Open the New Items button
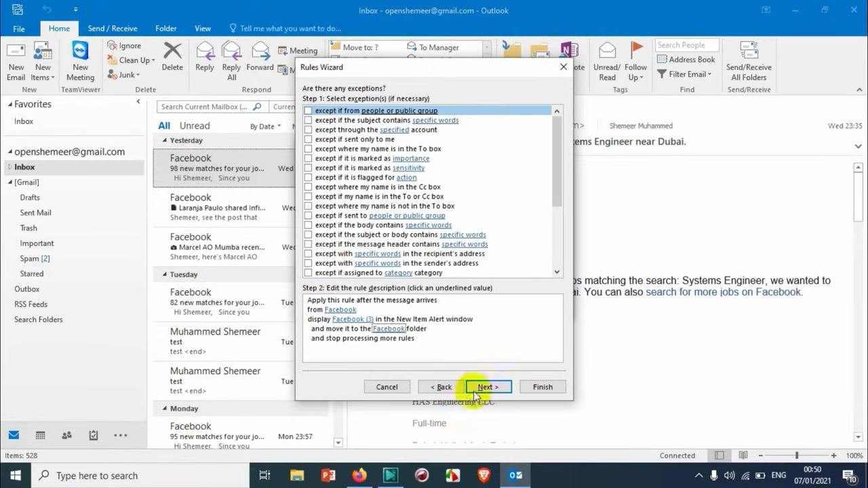Viewport: 868px width, 488px height. (43, 62)
